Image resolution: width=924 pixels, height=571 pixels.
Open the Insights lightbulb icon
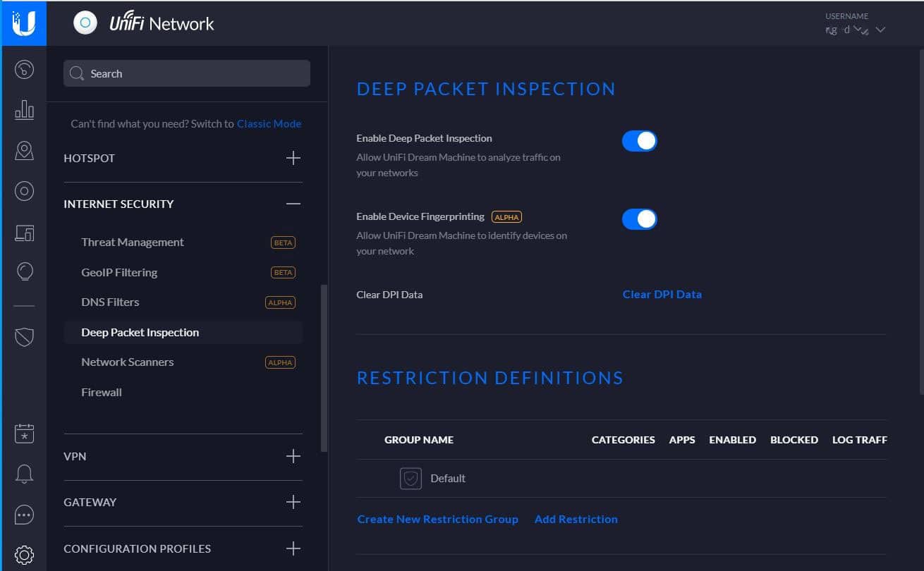[x=24, y=271]
